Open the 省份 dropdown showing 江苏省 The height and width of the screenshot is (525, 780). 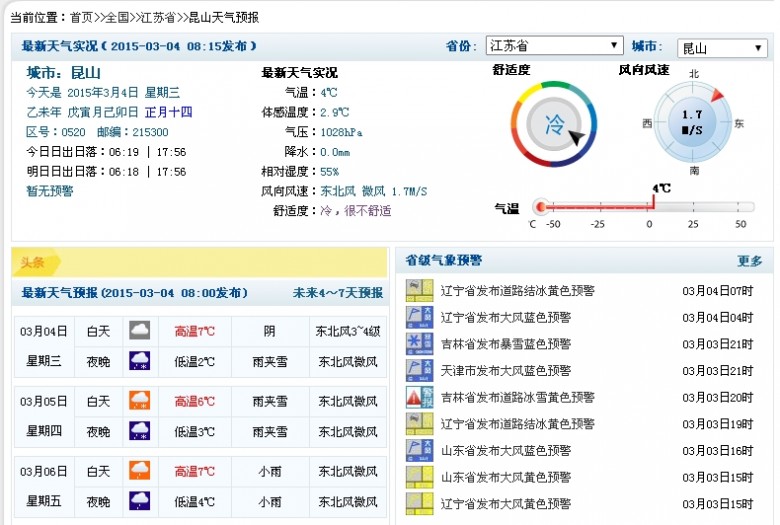[555, 46]
